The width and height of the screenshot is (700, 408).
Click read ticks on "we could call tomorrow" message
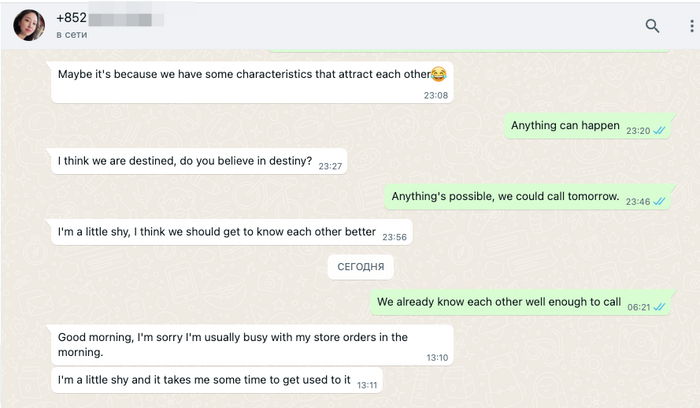pyautogui.click(x=660, y=202)
